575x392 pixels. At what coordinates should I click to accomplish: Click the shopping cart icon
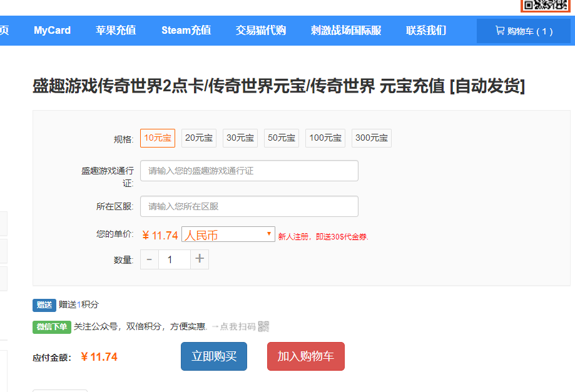coord(500,31)
